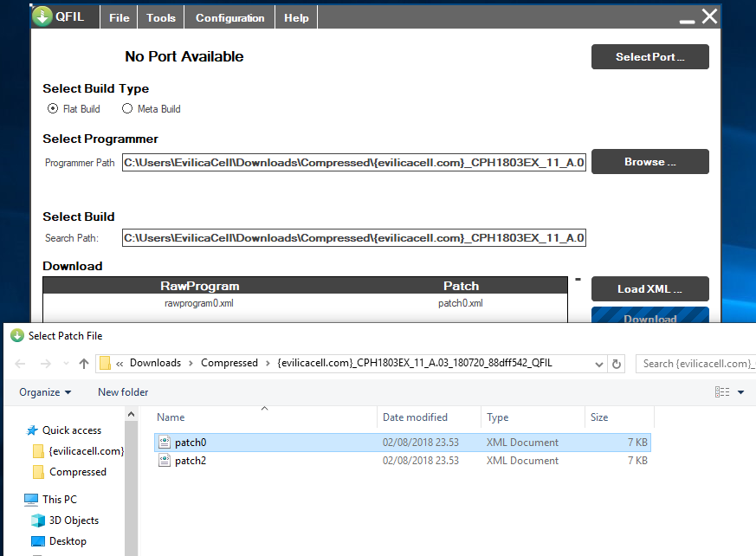Select the patch0 file in the list
The height and width of the screenshot is (556, 756).
[x=403, y=443]
